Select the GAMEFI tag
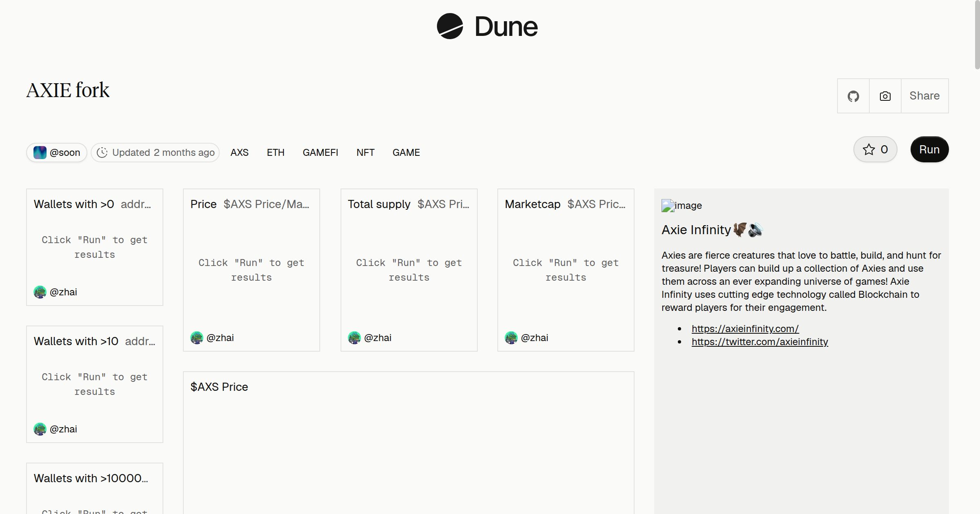The width and height of the screenshot is (980, 514). coord(321,153)
